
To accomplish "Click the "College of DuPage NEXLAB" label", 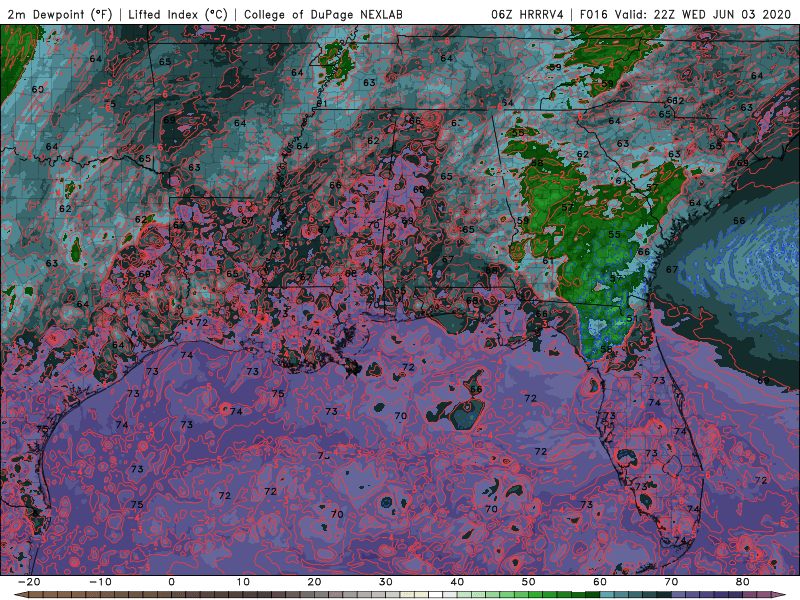I will point(323,15).
